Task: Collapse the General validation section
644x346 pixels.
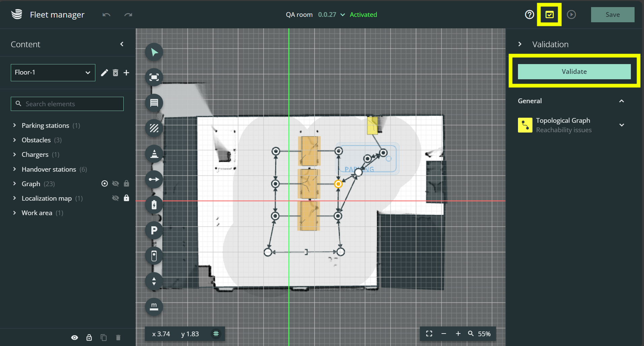Action: pyautogui.click(x=621, y=101)
